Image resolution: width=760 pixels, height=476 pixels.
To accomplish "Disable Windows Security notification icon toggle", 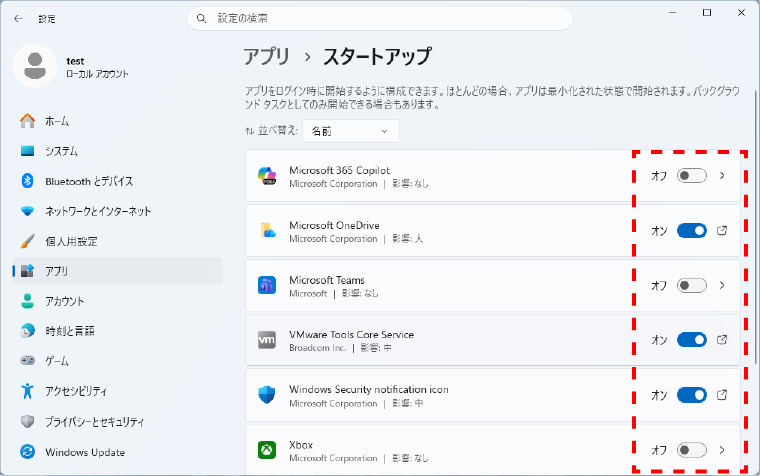I will (x=692, y=395).
